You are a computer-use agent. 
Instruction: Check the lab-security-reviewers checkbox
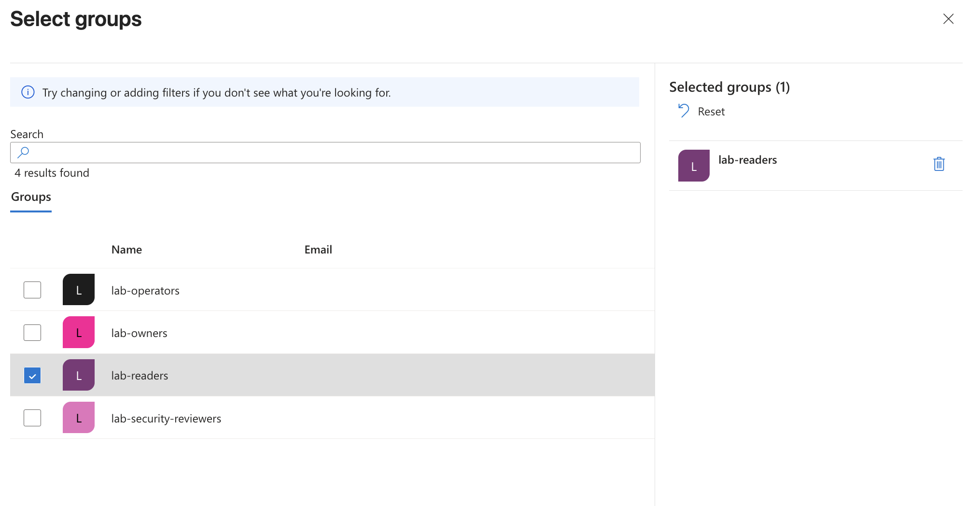[x=32, y=418]
